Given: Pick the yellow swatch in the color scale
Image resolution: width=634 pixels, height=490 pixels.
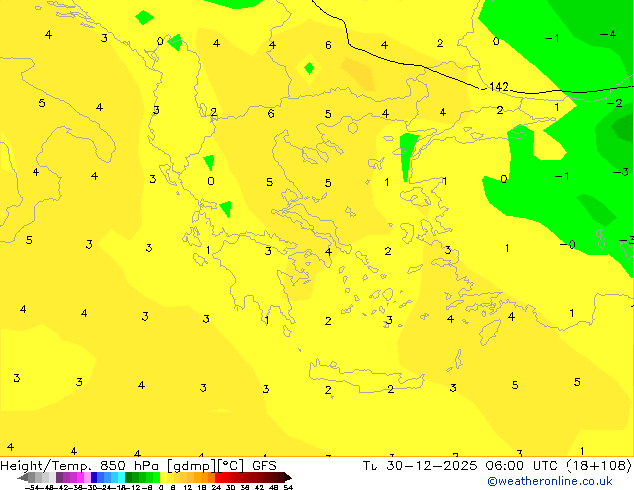Looking at the screenshot, I should pos(163,477).
